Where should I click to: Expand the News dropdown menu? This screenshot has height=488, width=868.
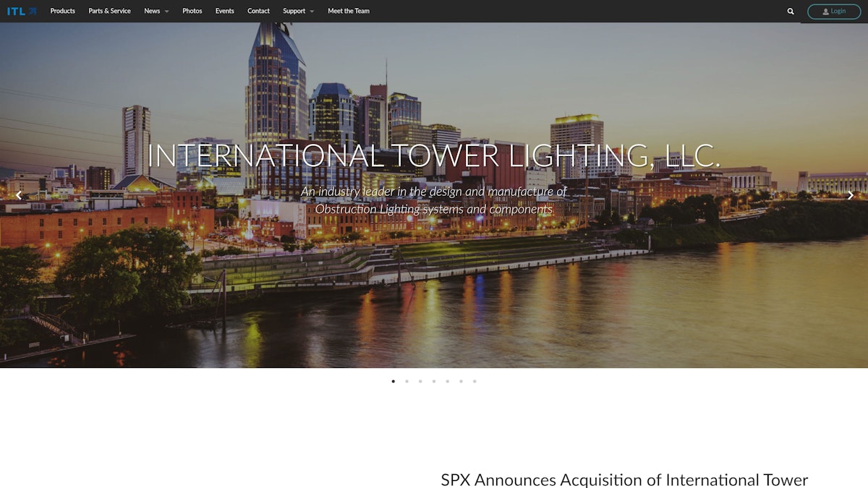[156, 11]
